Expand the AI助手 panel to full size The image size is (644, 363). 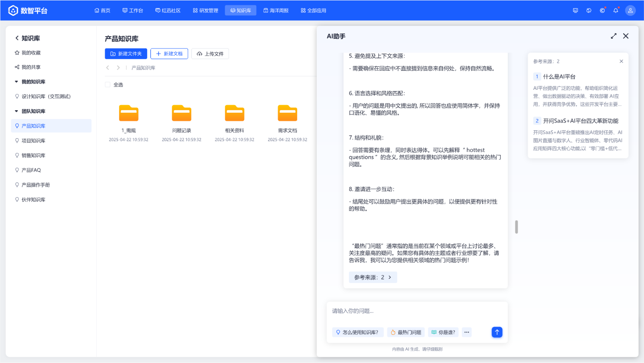[613, 36]
